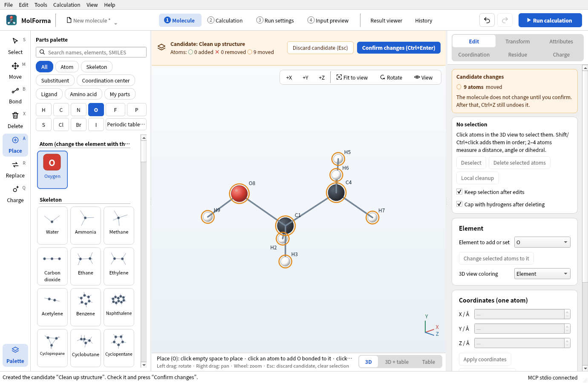
Task: Choose the Cyclopropane skeleton part
Action: pos(52,348)
